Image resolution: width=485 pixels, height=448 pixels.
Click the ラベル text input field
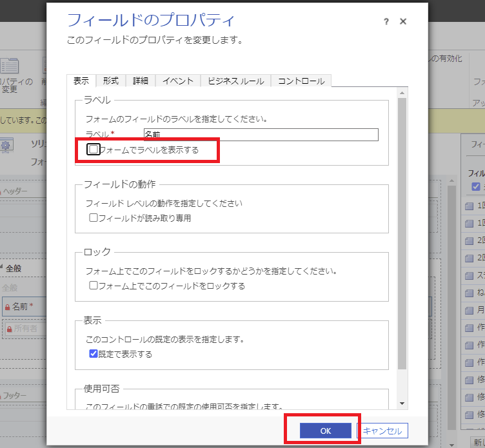[x=261, y=135]
